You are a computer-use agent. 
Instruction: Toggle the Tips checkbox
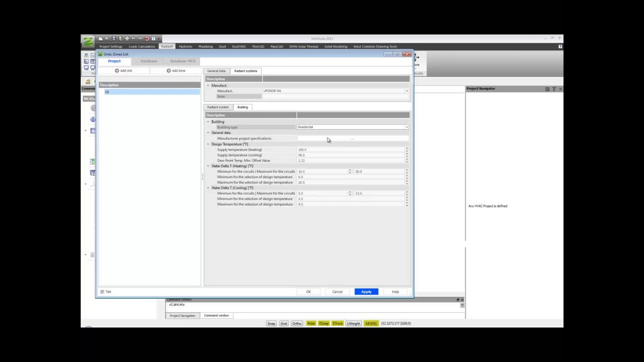[x=102, y=292]
